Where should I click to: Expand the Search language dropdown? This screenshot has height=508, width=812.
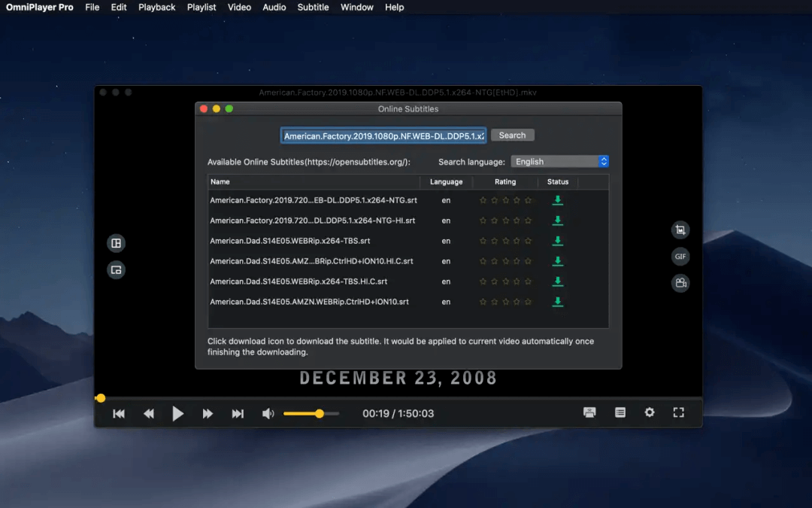[x=559, y=162]
